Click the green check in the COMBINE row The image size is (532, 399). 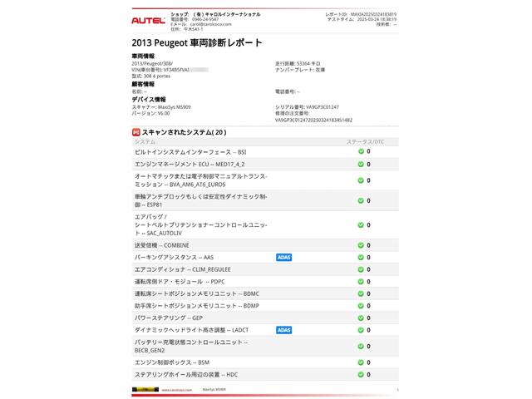pos(361,245)
